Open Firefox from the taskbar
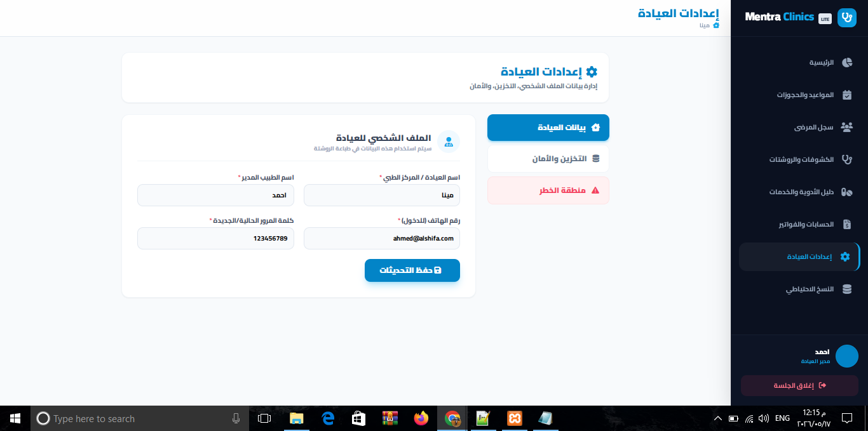This screenshot has width=868, height=431. [421, 418]
